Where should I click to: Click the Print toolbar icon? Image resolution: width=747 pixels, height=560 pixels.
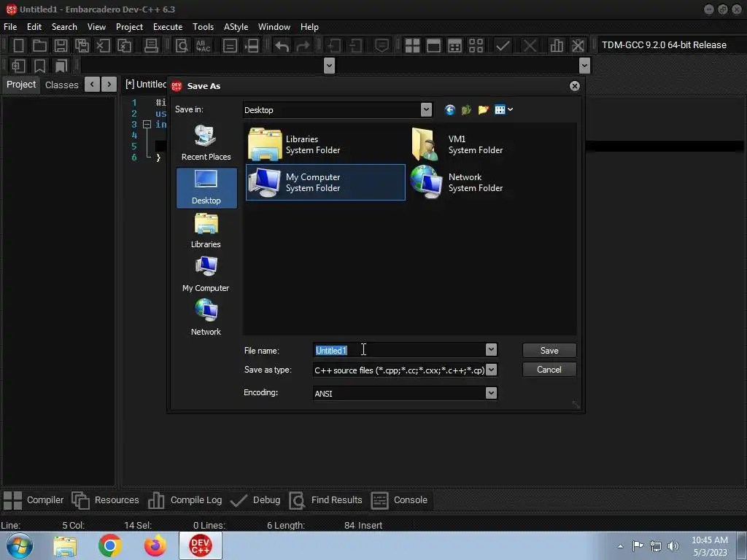(x=151, y=46)
